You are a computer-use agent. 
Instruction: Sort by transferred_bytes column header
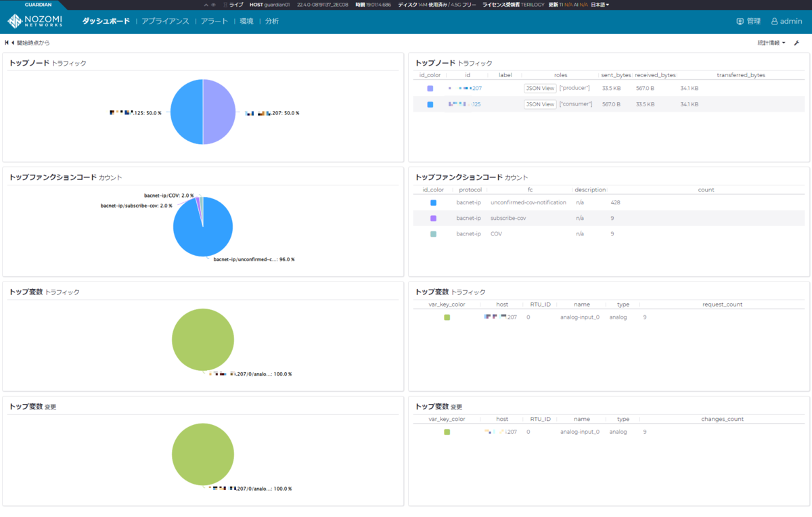tap(741, 75)
